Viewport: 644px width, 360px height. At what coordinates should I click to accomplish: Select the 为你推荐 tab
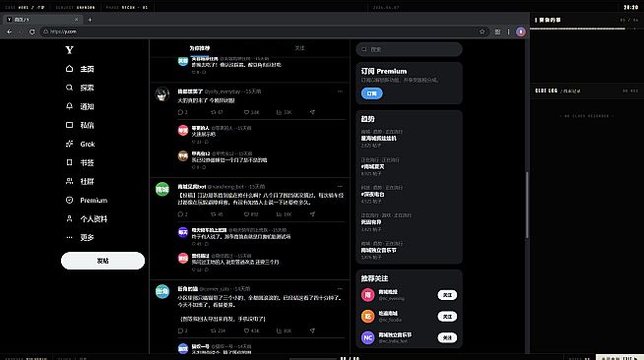(x=200, y=48)
